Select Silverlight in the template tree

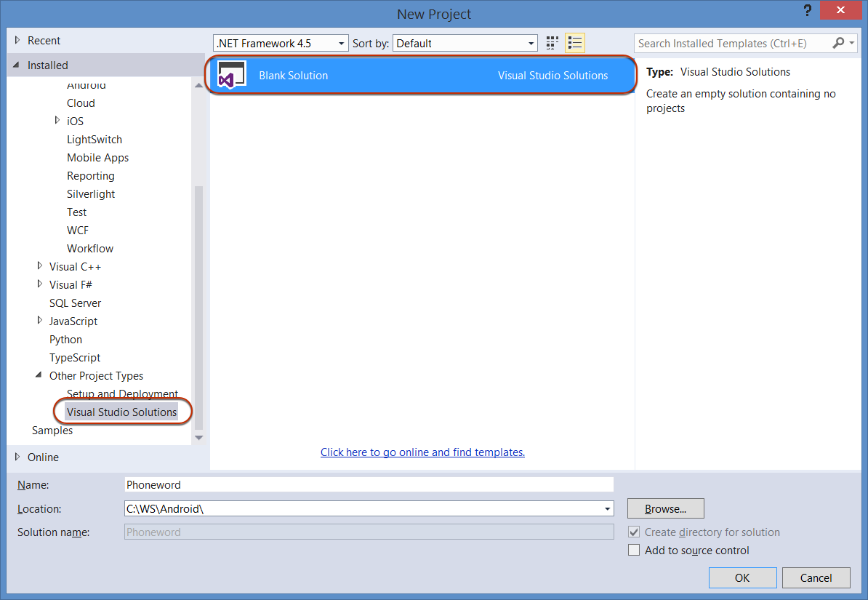(91, 194)
